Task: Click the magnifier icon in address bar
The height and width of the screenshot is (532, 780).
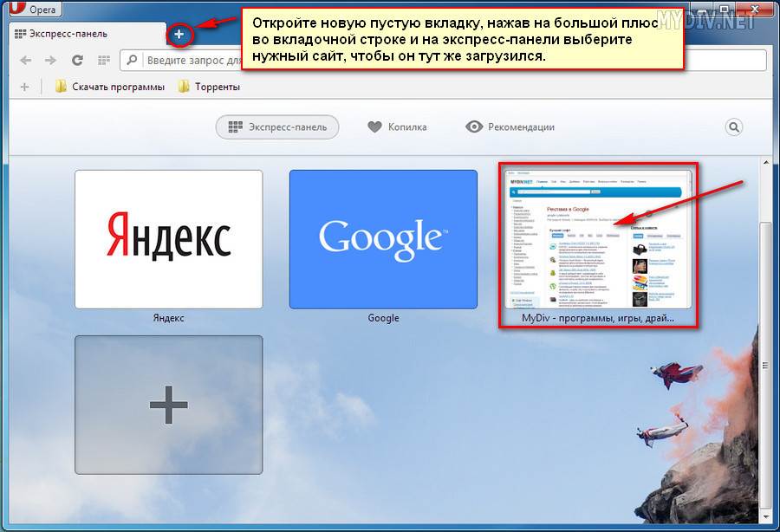Action: click(132, 60)
